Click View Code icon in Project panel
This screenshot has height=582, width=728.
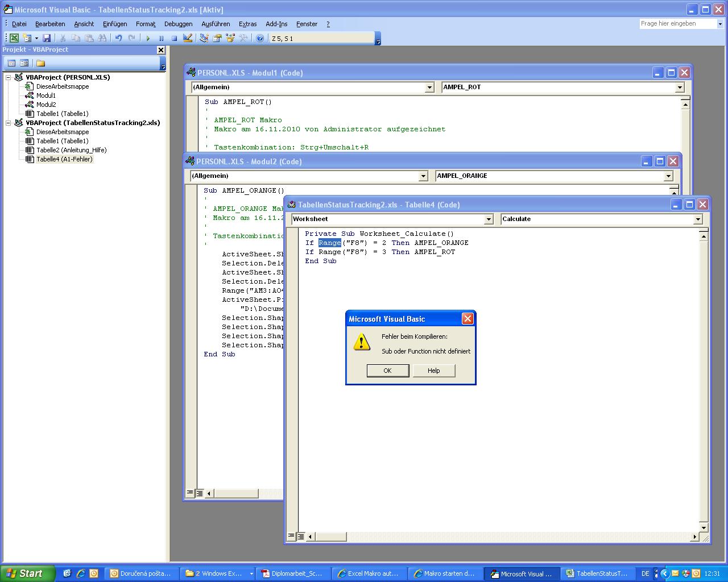pyautogui.click(x=11, y=63)
